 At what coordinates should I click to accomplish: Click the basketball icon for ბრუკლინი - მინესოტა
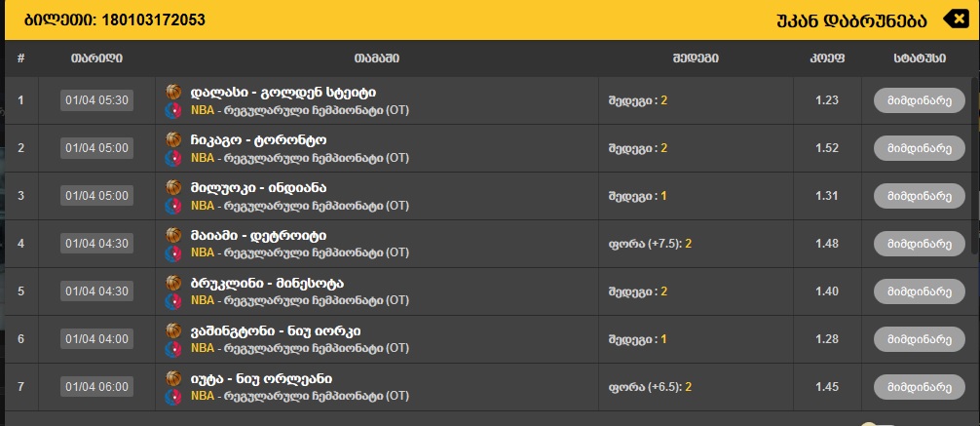click(x=174, y=283)
